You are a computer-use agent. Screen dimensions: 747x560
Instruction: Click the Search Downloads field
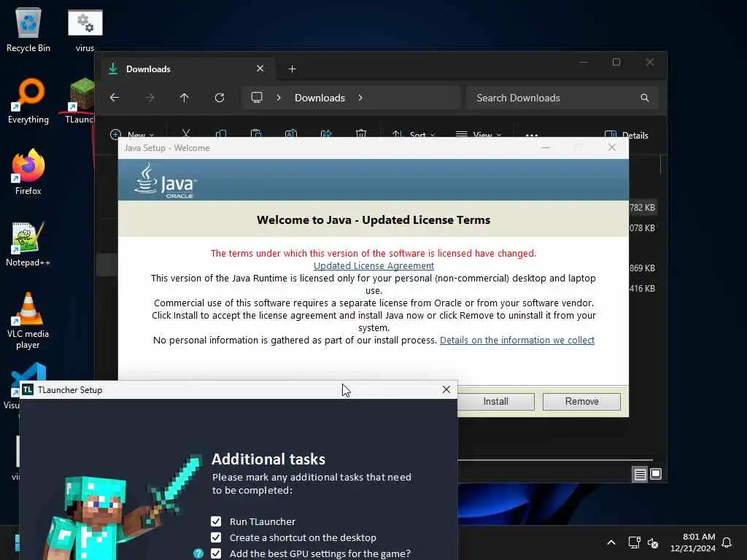[x=562, y=98]
